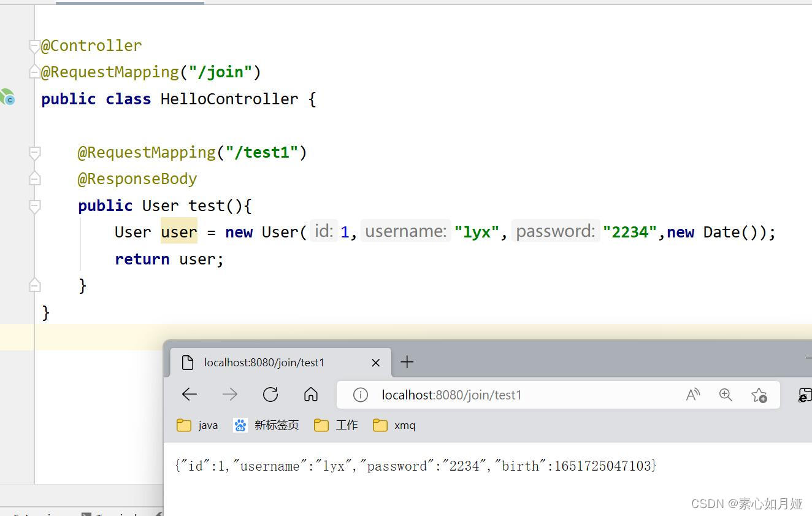Collapse the @RequestMapping("/join") fold marker
Image resolution: width=812 pixels, height=516 pixels.
click(35, 72)
